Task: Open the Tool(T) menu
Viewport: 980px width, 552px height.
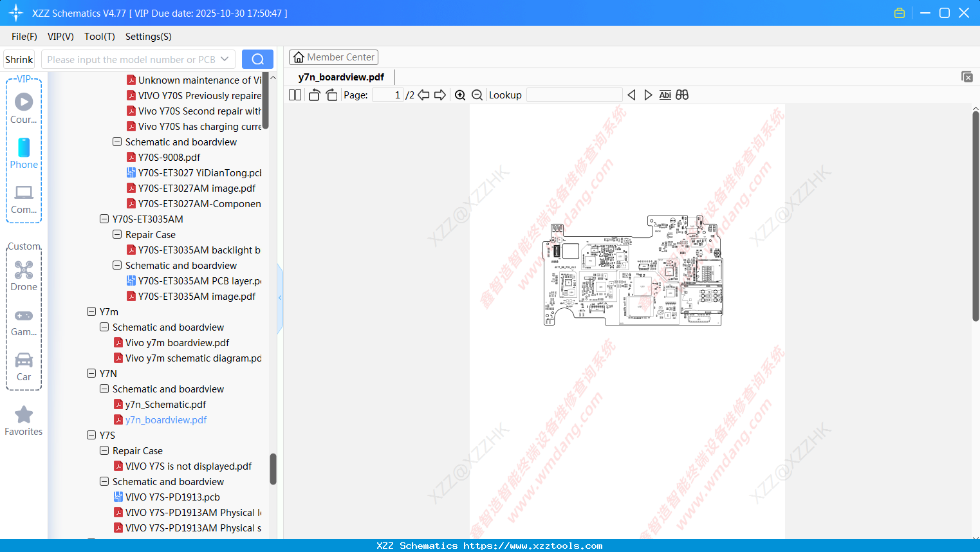Action: (100, 37)
